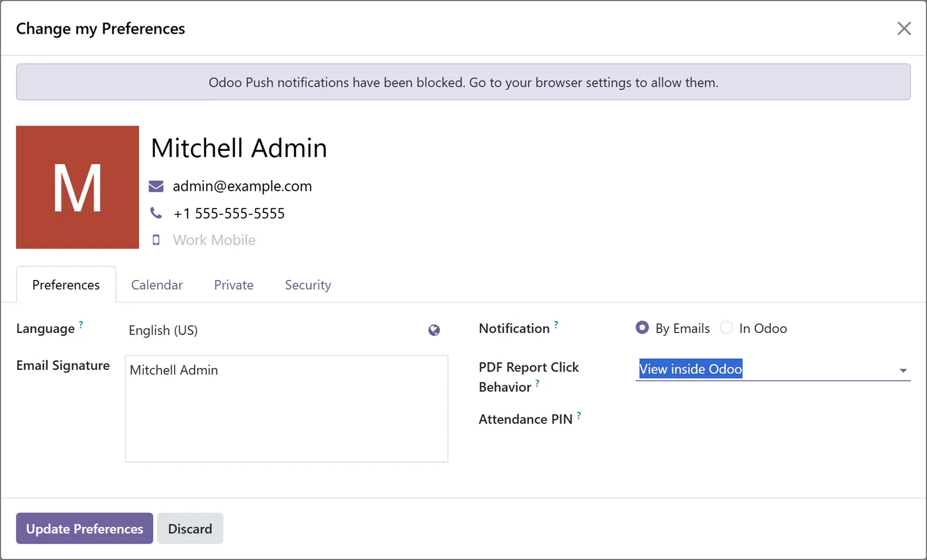
Task: Click the Change my Preferences title
Action: pyautogui.click(x=101, y=28)
